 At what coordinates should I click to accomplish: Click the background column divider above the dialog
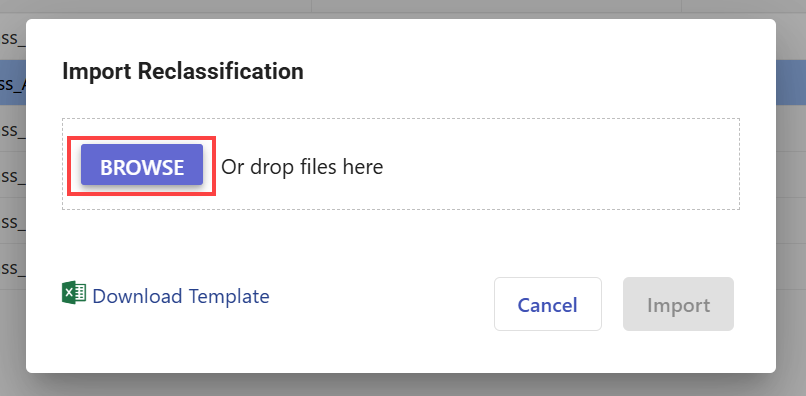click(x=312, y=6)
